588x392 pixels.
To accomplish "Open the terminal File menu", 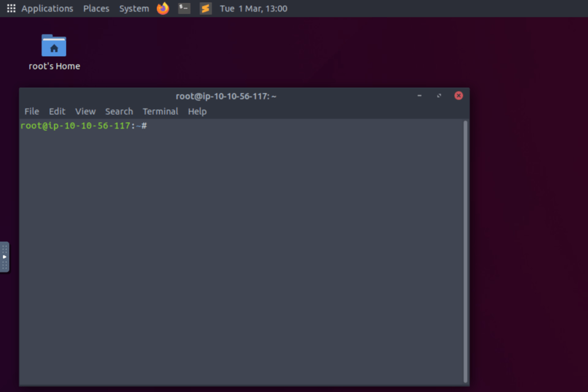I will coord(32,111).
